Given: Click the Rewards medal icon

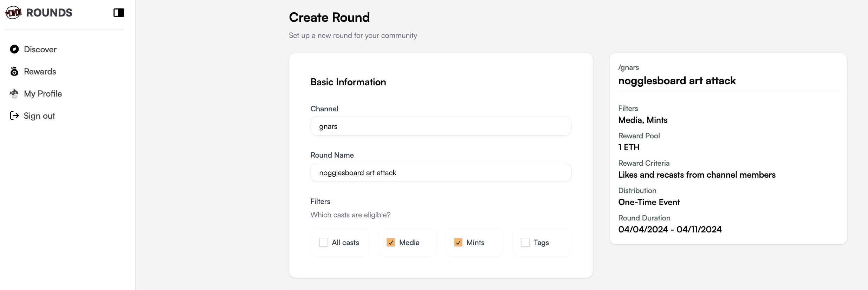Looking at the screenshot, I should click(14, 71).
